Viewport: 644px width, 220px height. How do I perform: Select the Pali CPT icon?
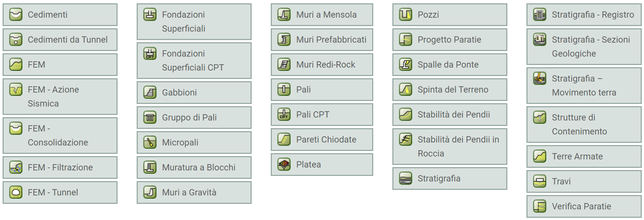pyautogui.click(x=284, y=115)
